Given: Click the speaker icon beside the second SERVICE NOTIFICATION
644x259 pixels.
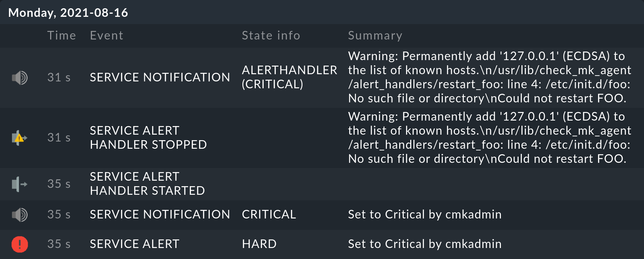Looking at the screenshot, I should tap(20, 214).
